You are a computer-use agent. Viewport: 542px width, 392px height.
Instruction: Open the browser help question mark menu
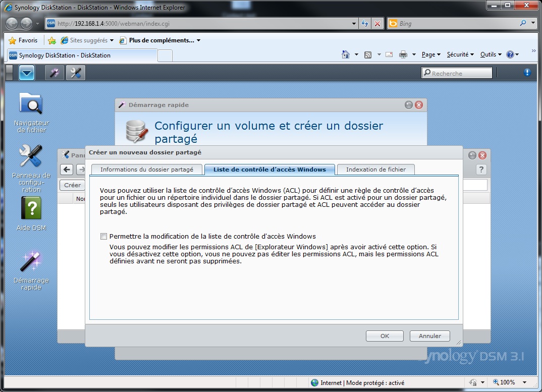pos(512,54)
